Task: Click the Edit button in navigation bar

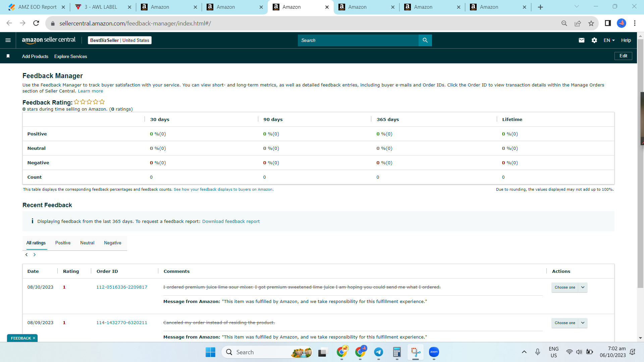Action: point(623,56)
